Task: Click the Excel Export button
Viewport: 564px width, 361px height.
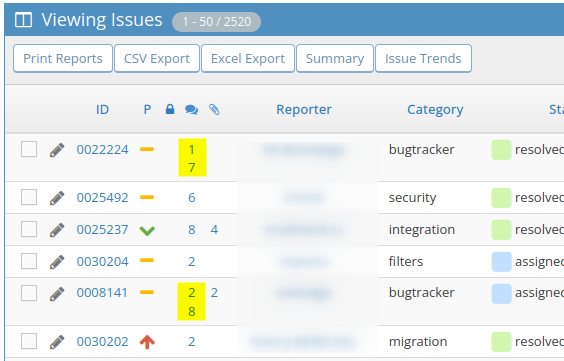Action: click(x=248, y=58)
